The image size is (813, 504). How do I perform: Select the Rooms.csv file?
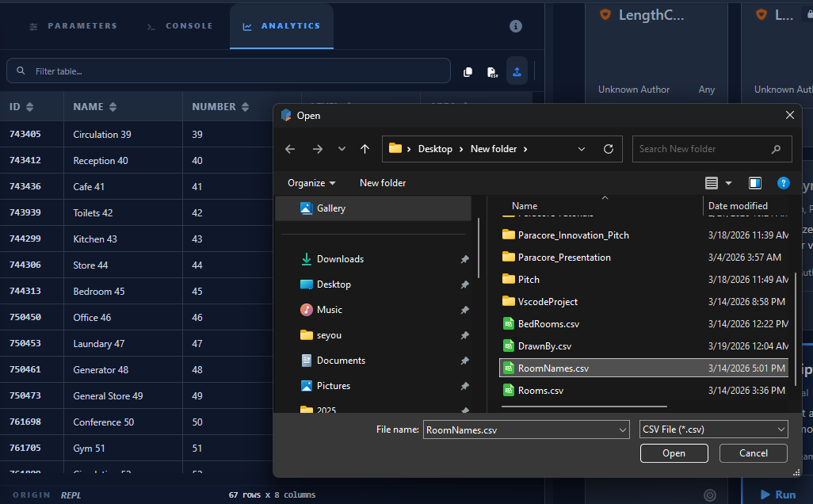pyautogui.click(x=540, y=391)
